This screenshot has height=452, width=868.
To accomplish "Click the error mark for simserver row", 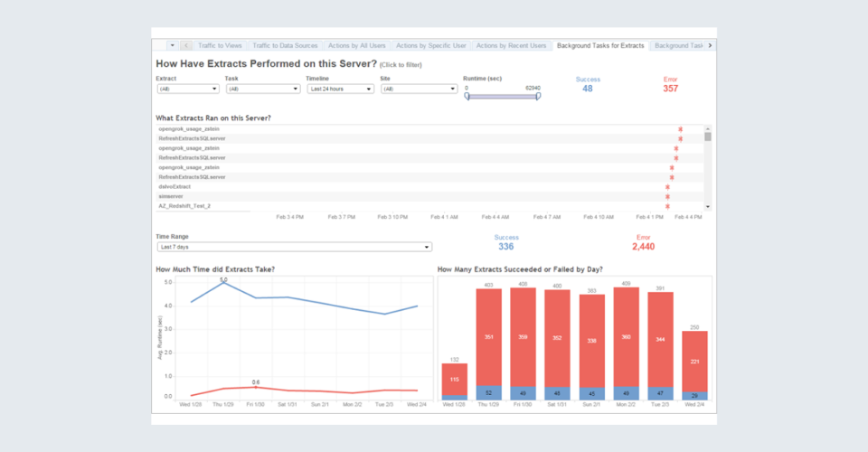I will click(x=667, y=196).
